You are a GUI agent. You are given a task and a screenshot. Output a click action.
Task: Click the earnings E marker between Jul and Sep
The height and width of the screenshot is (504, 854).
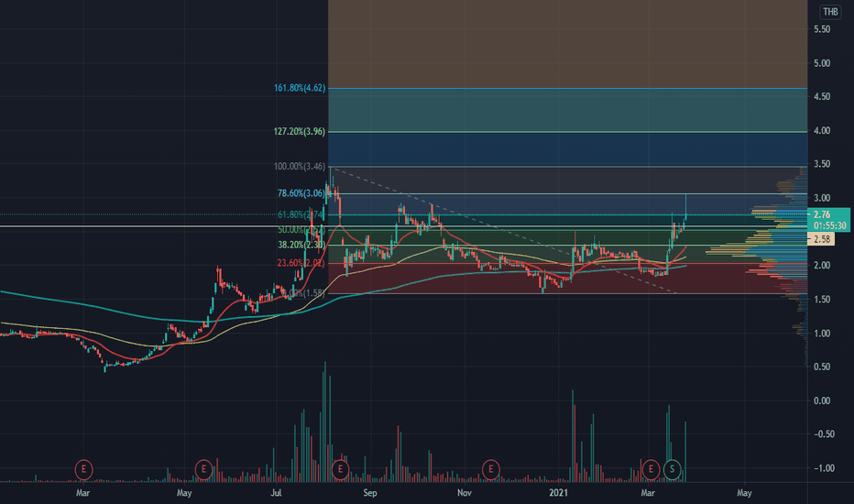(x=340, y=469)
